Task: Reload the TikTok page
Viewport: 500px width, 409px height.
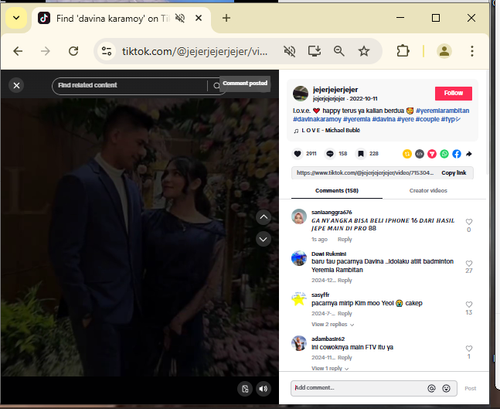Action: pyautogui.click(x=73, y=51)
